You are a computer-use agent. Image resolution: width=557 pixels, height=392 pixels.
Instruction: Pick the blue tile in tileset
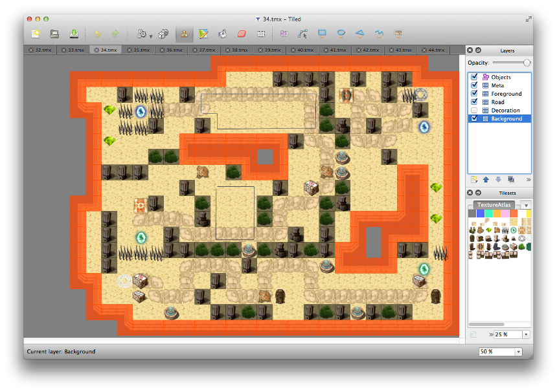481,213
